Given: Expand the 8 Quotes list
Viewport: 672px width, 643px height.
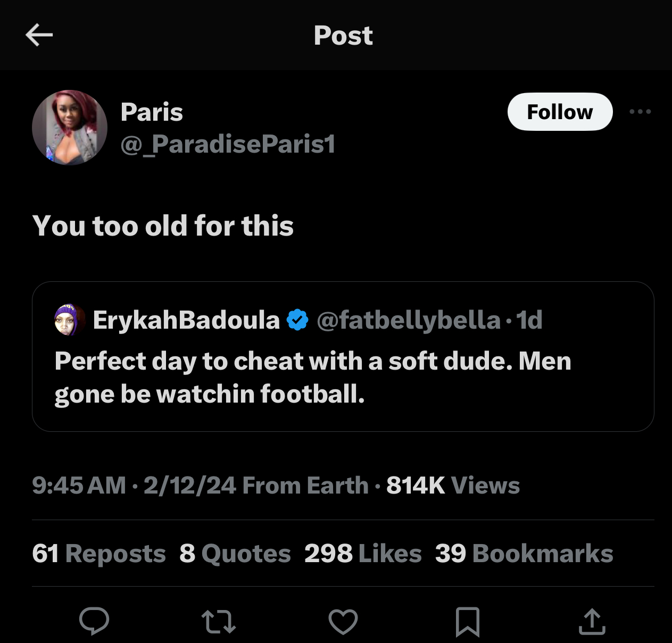Looking at the screenshot, I should point(235,553).
